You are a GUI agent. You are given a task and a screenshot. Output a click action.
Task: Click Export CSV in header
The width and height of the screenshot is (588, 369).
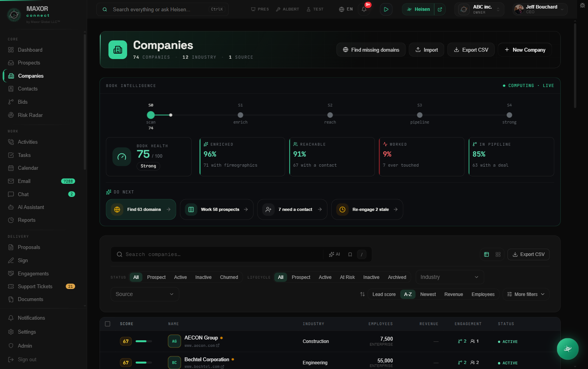click(x=471, y=50)
